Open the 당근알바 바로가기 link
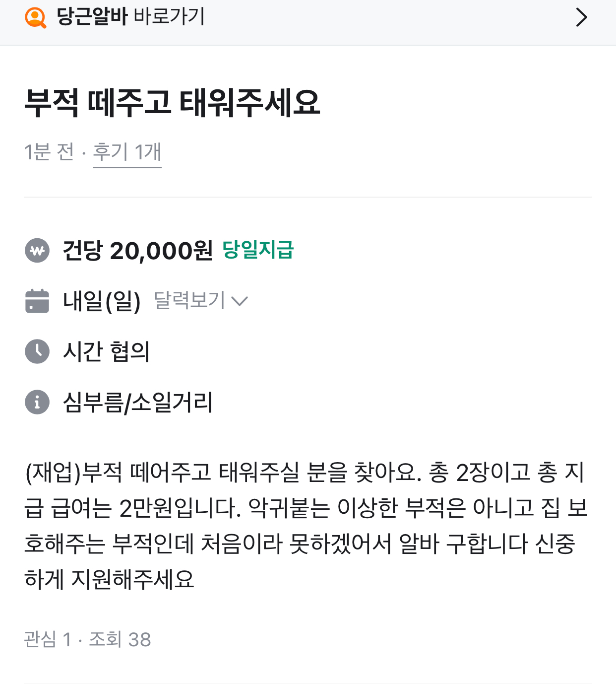Viewport: 616px width, 684px height. coord(130,16)
